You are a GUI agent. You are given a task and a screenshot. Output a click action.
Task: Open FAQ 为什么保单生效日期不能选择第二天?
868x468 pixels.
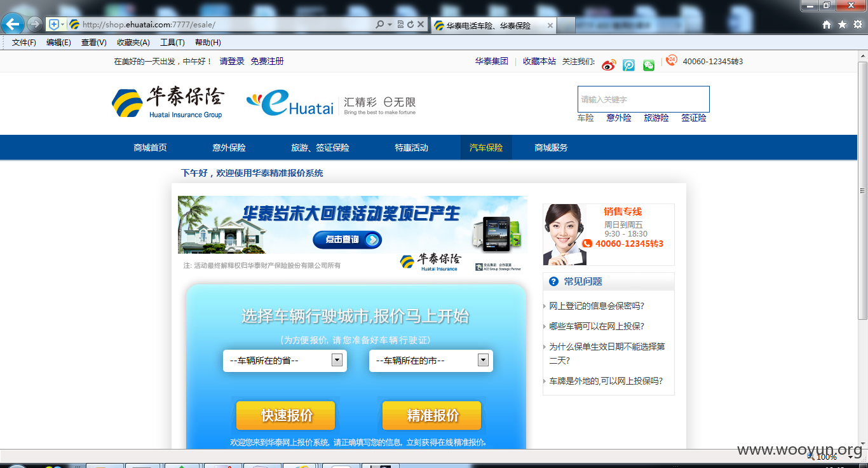[607, 354]
